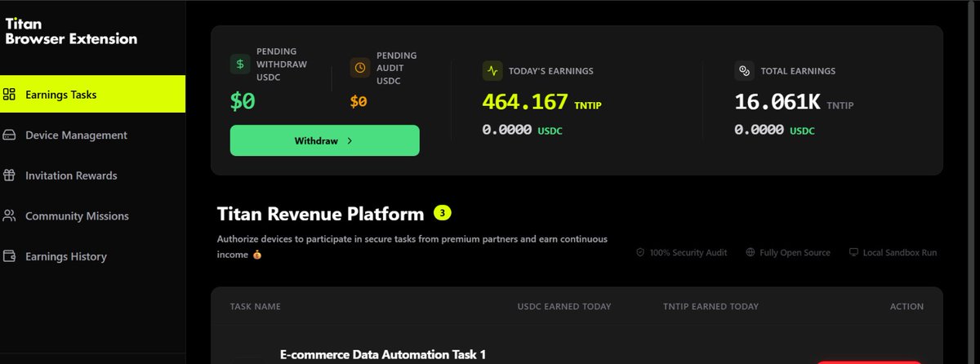This screenshot has width=980, height=364.
Task: Click 0.0000 USDC under Total Earnings
Action: (774, 131)
